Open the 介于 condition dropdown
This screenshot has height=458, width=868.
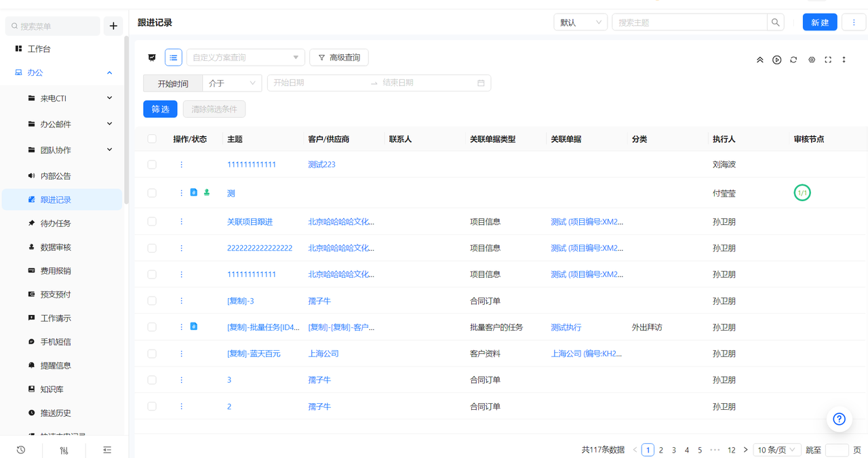(x=232, y=83)
